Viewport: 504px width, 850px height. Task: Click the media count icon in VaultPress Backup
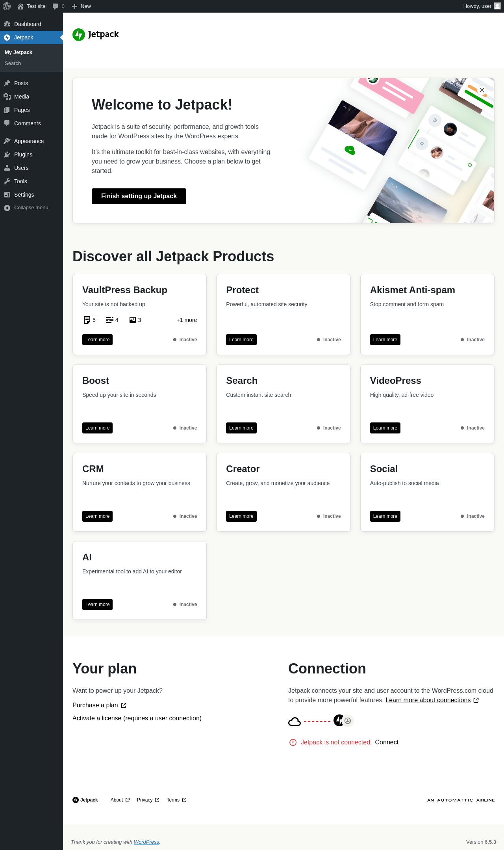[133, 320]
